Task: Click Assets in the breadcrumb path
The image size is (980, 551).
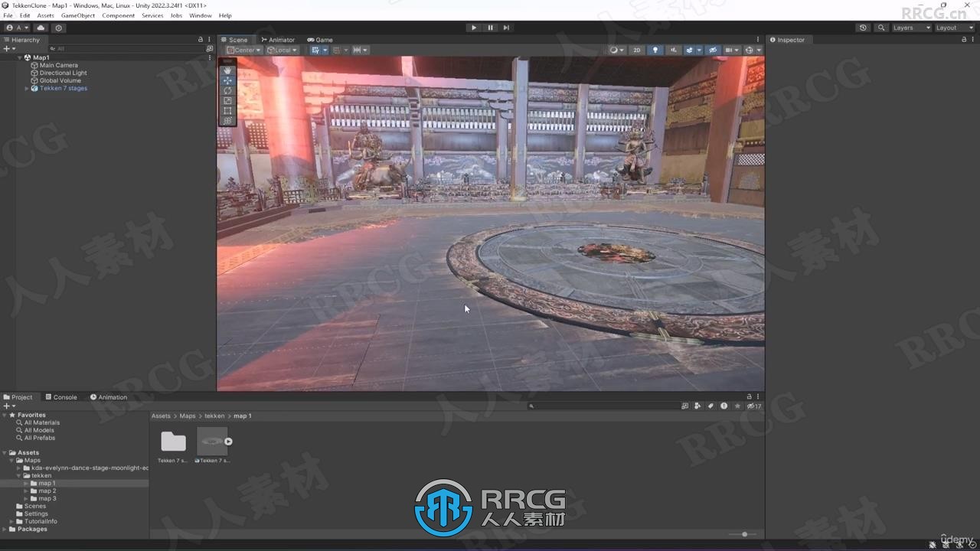Action: (161, 416)
